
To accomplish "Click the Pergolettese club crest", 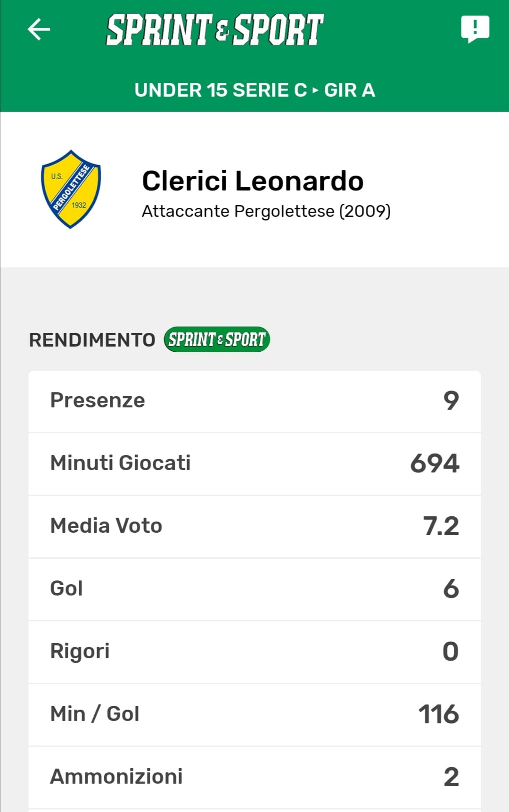I will (x=71, y=190).
